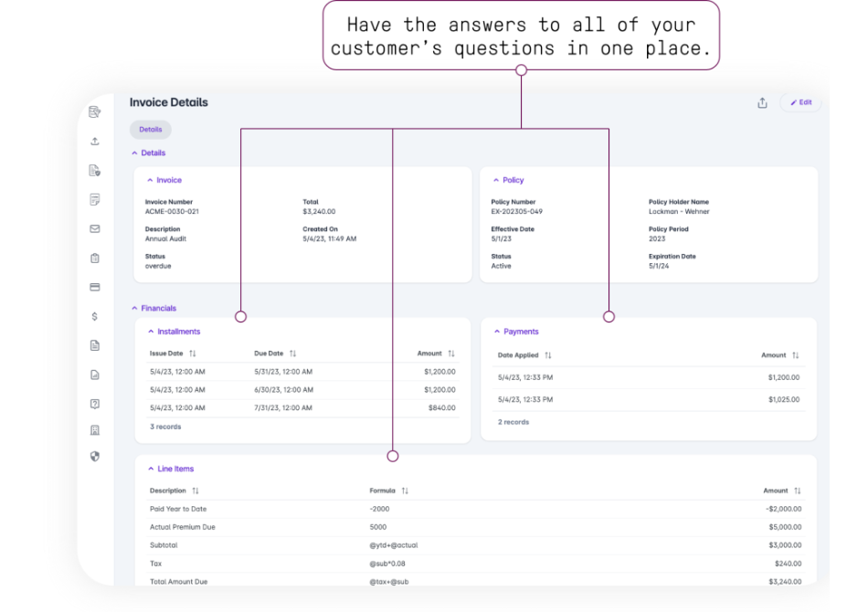
Task: Open the envelope mail icon in sidebar
Action: pyautogui.click(x=95, y=228)
